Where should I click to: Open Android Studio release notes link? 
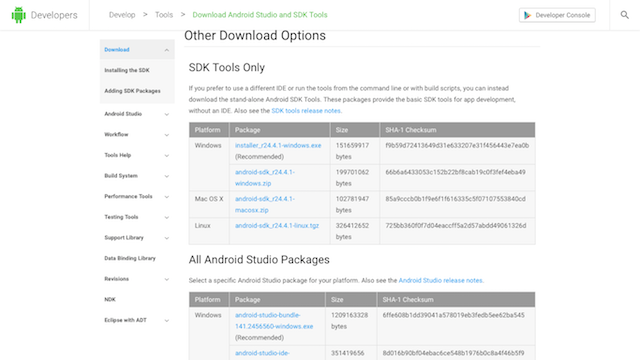coord(441,280)
